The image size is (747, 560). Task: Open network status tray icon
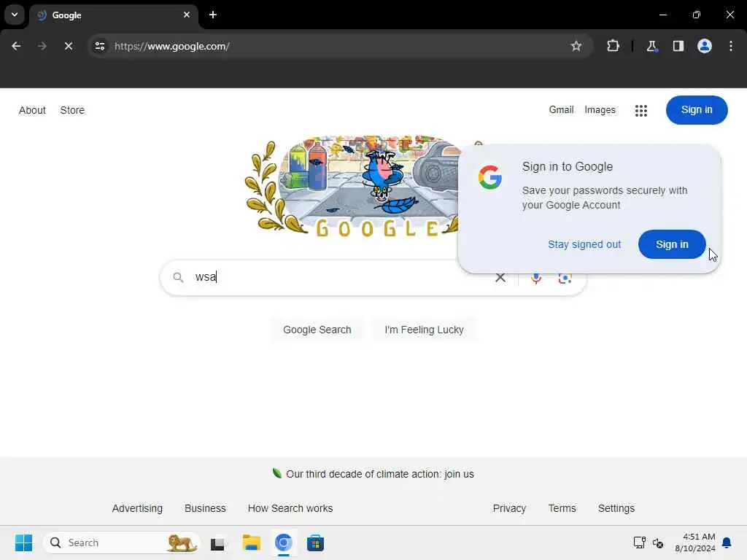[x=639, y=542]
